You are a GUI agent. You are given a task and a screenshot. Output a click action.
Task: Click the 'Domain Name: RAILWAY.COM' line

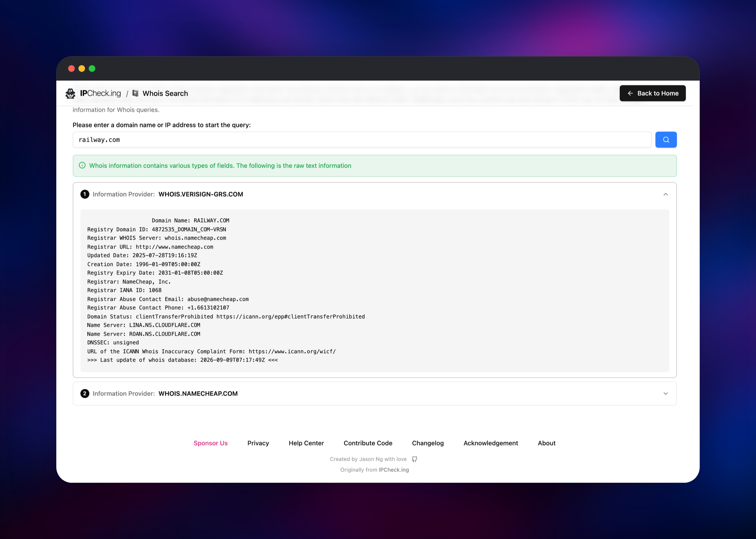tap(190, 220)
